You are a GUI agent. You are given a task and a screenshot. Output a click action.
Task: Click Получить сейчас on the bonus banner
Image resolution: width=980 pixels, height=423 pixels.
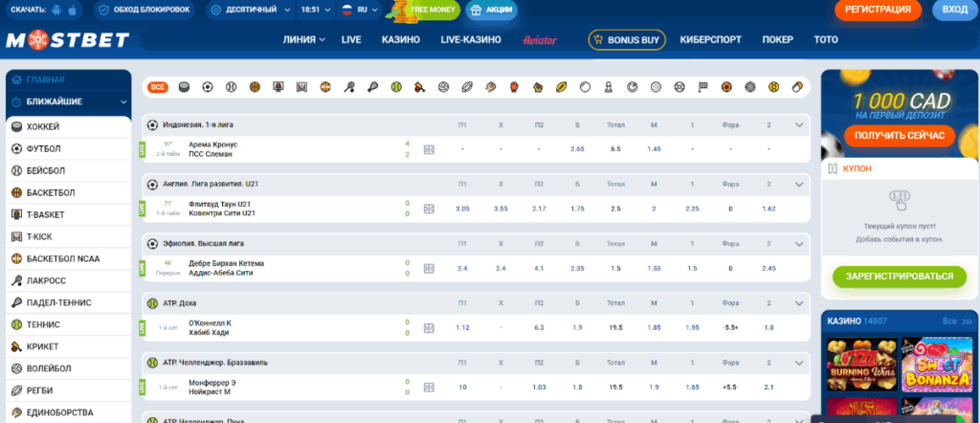pyautogui.click(x=900, y=136)
